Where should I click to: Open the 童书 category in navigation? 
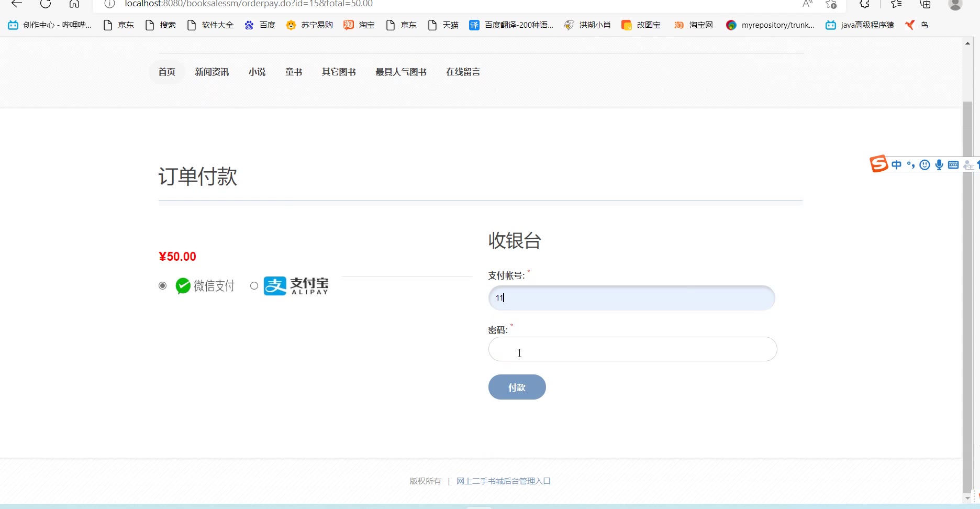pyautogui.click(x=294, y=72)
